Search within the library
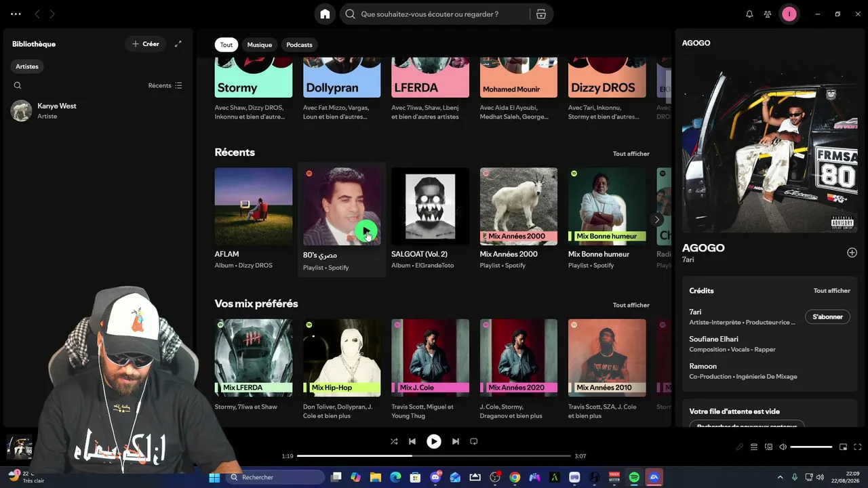 point(18,85)
